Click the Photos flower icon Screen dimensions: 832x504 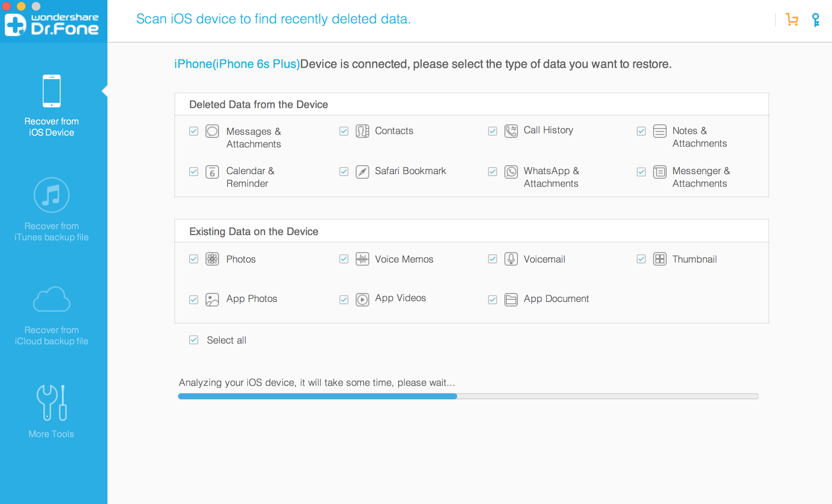(212, 259)
